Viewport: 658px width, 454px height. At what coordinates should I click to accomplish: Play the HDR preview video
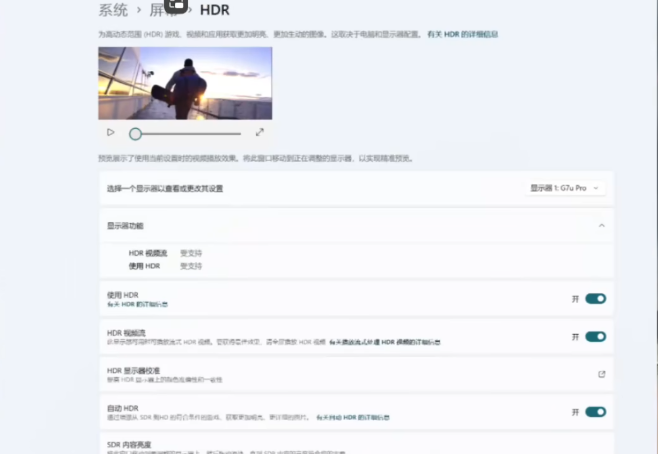[x=111, y=132]
